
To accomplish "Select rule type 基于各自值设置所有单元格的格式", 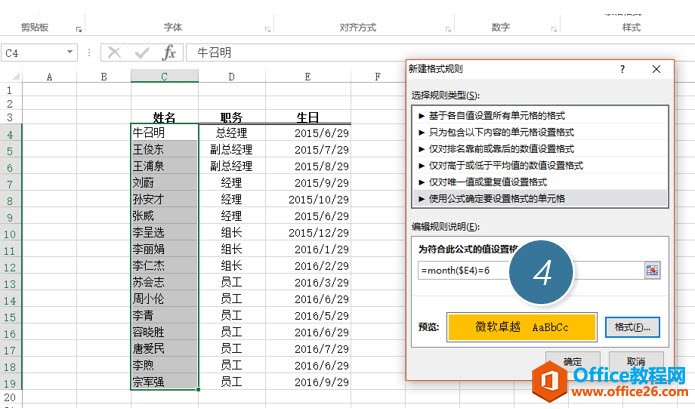I will click(539, 116).
